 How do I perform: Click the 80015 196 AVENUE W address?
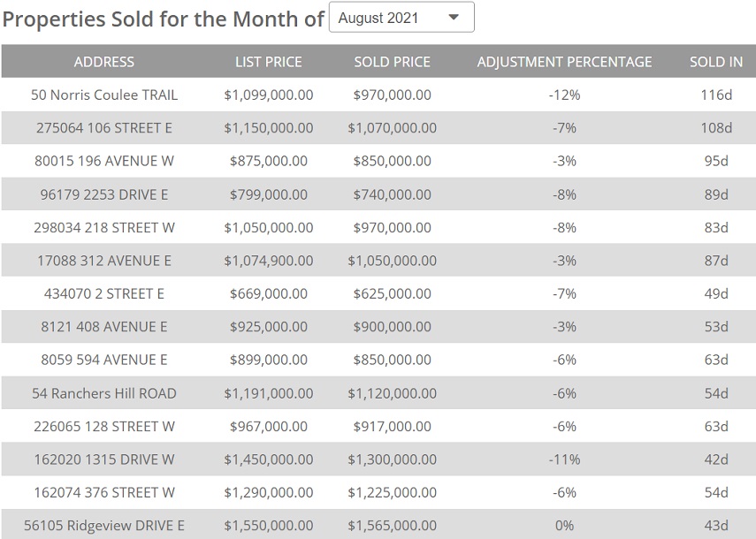(x=104, y=161)
